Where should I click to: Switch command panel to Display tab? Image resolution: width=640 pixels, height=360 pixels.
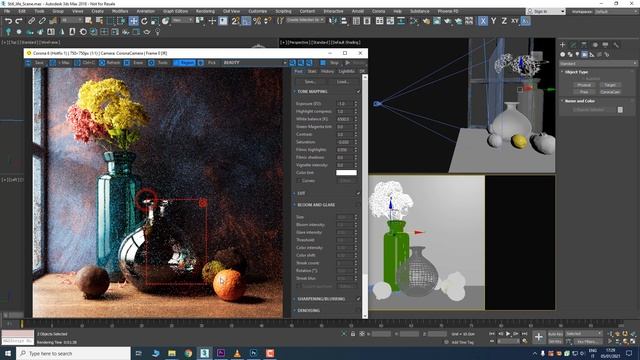tap(605, 44)
